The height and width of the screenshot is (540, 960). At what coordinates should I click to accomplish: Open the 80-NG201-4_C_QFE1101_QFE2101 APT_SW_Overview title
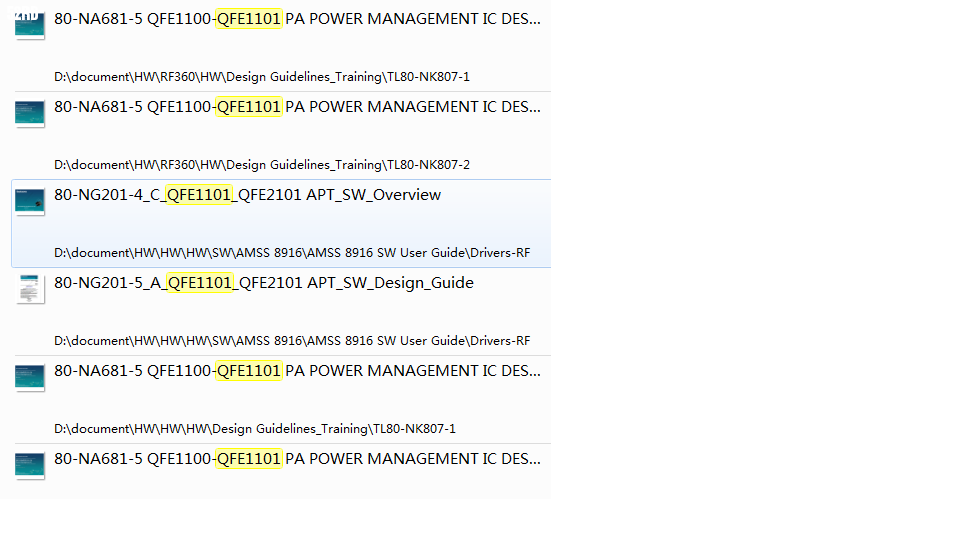247,195
